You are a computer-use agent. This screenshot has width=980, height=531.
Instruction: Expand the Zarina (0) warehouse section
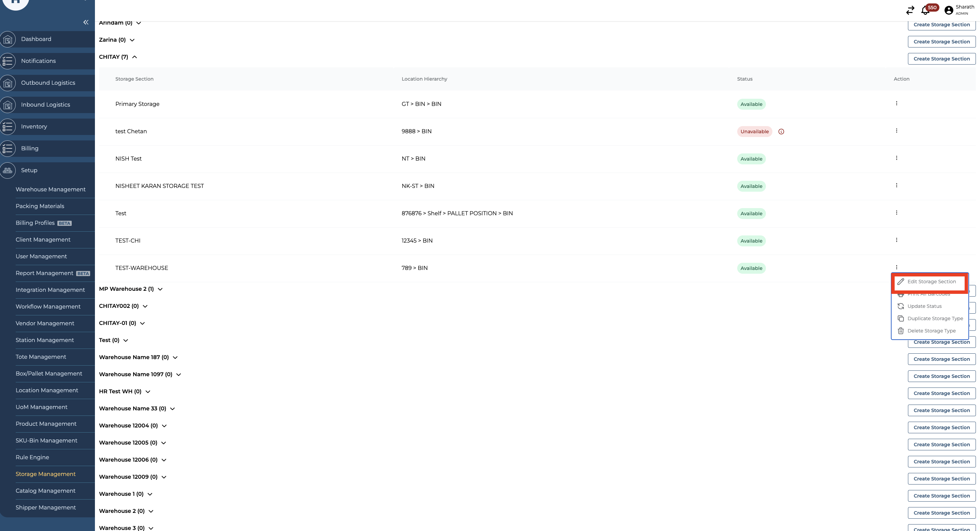coord(132,40)
